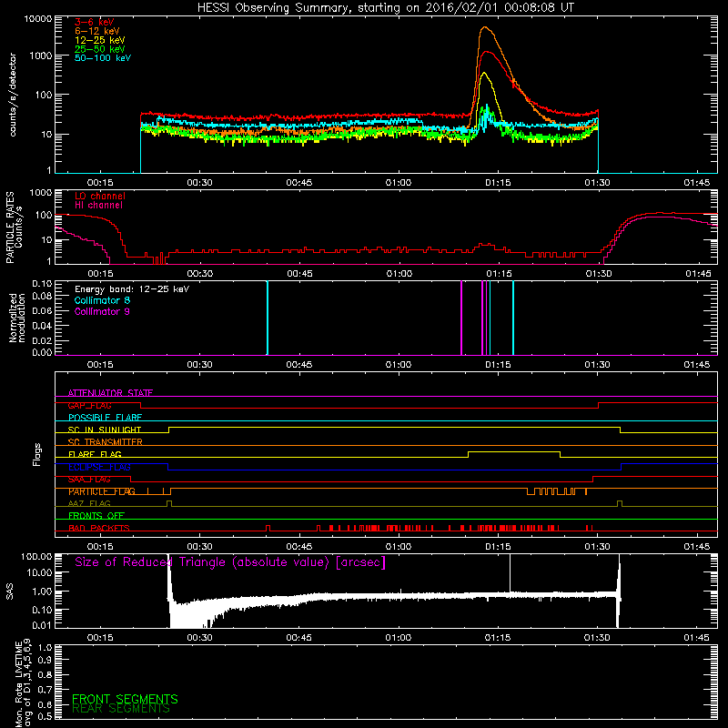Click the SAA_FLAG label

[89, 479]
